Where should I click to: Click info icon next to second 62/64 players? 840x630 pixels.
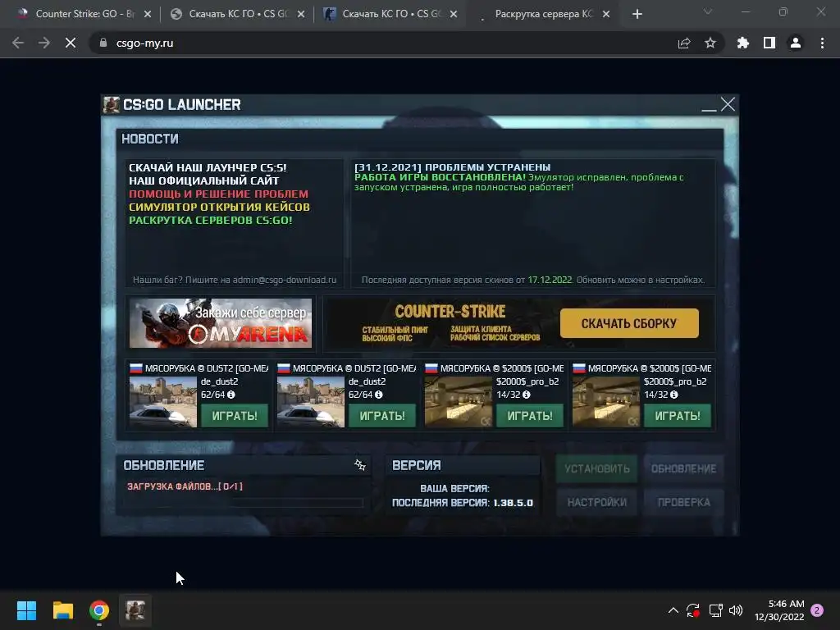tap(379, 395)
